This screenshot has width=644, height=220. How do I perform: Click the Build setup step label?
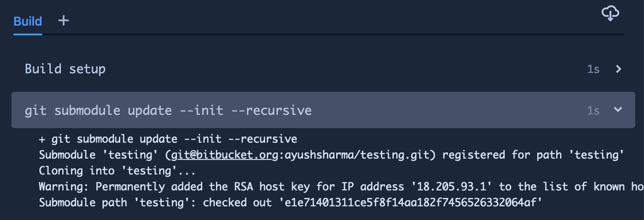[65, 69]
